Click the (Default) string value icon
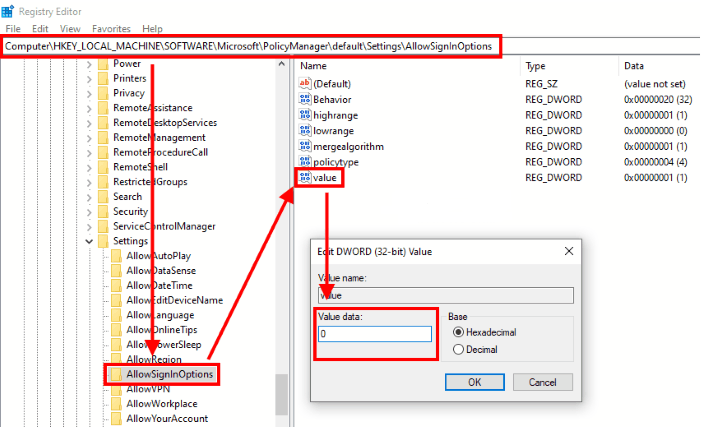Viewport: 721px width, 427px height. tap(305, 85)
